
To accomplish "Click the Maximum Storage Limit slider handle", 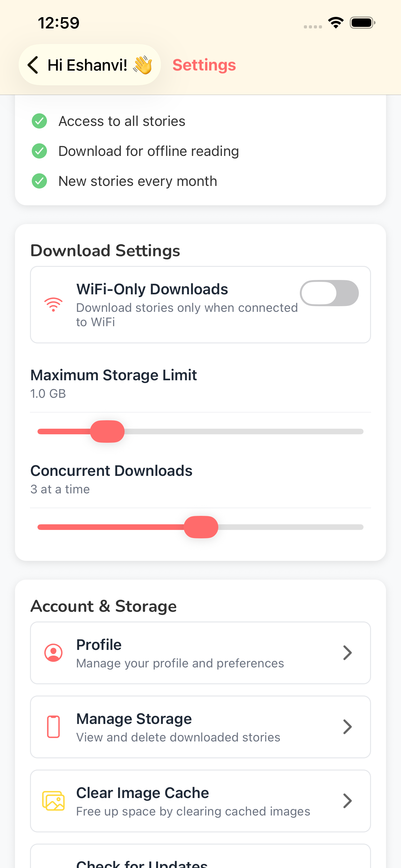I will 107,431.
